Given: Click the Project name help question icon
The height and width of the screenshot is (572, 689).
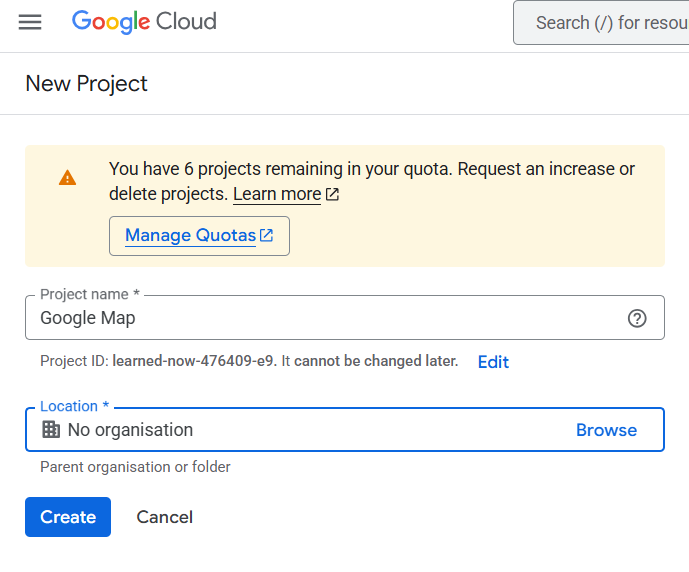Looking at the screenshot, I should [637, 319].
